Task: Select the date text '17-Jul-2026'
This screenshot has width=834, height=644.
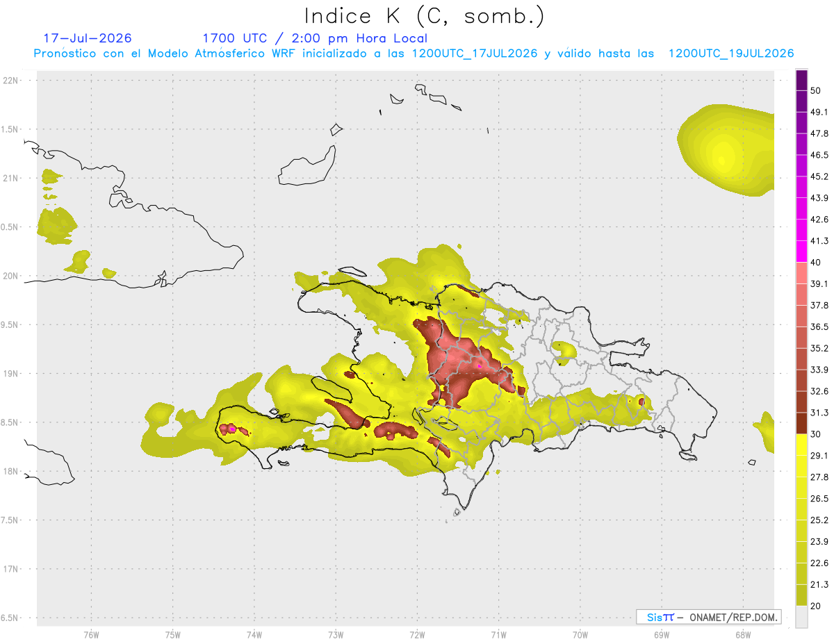Action: tap(88, 38)
